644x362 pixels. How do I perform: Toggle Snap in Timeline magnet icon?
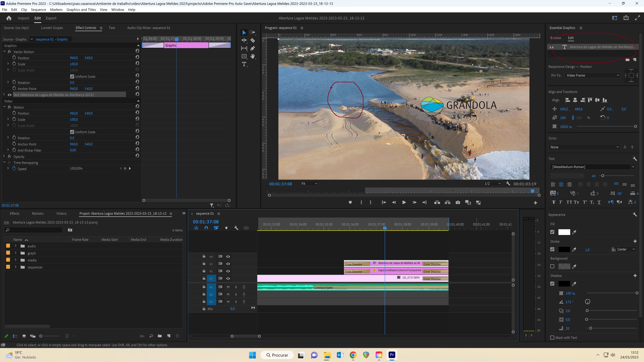coord(206,228)
